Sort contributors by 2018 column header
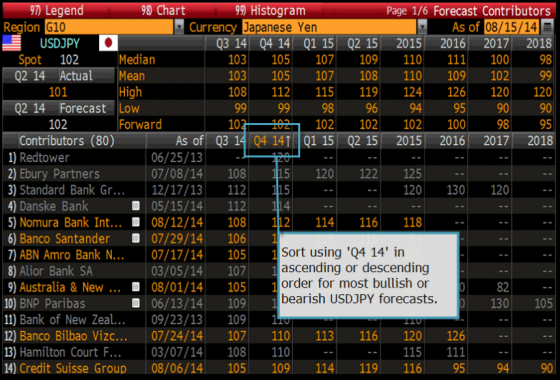 534,141
